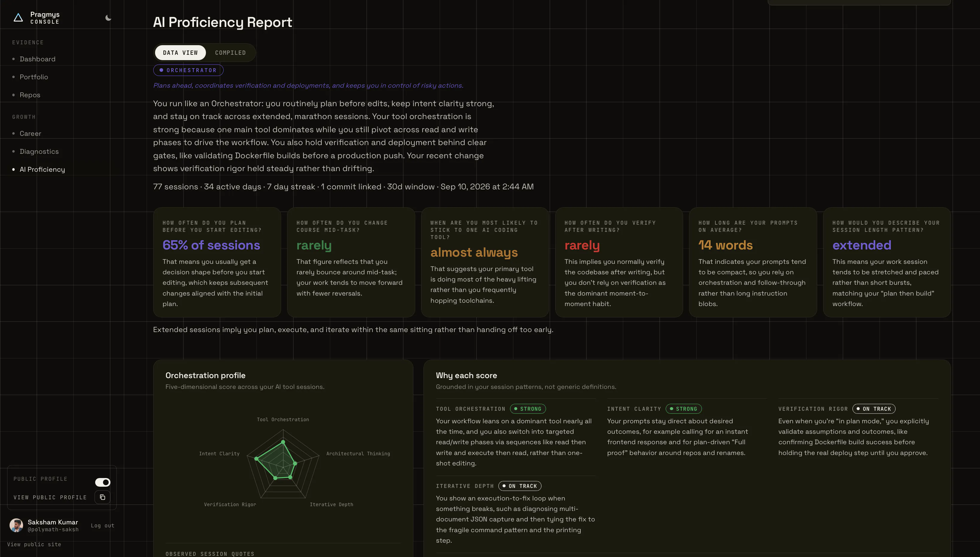The height and width of the screenshot is (557, 980).
Task: Click Saksham Kumar's avatar picture
Action: point(16,525)
